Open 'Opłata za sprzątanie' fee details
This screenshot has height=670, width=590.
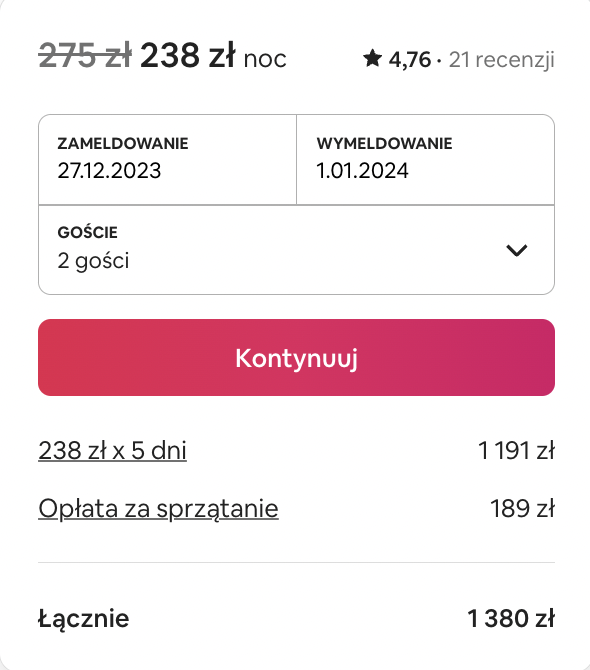[x=159, y=509]
